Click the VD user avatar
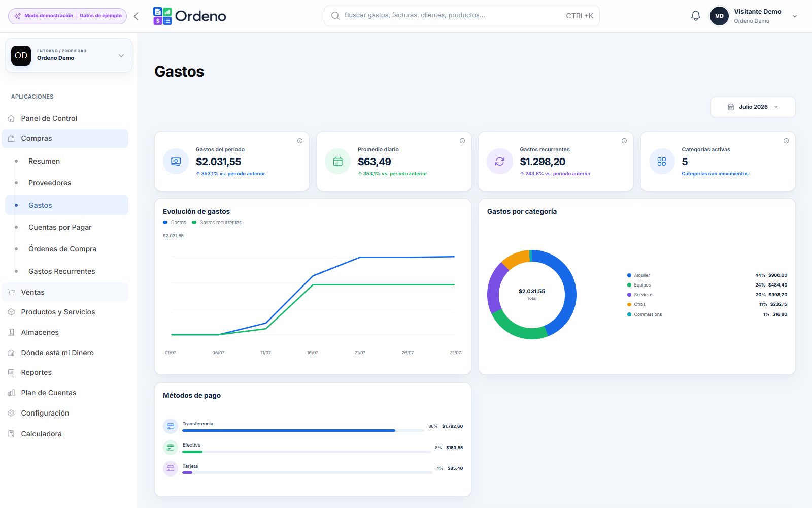 tap(719, 16)
